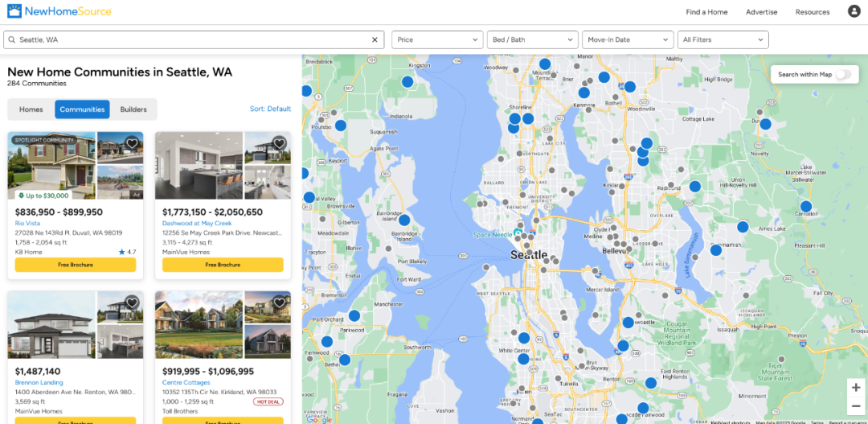This screenshot has width=868, height=424.
Task: Click the NewHomeSource logo
Action: pos(59,11)
